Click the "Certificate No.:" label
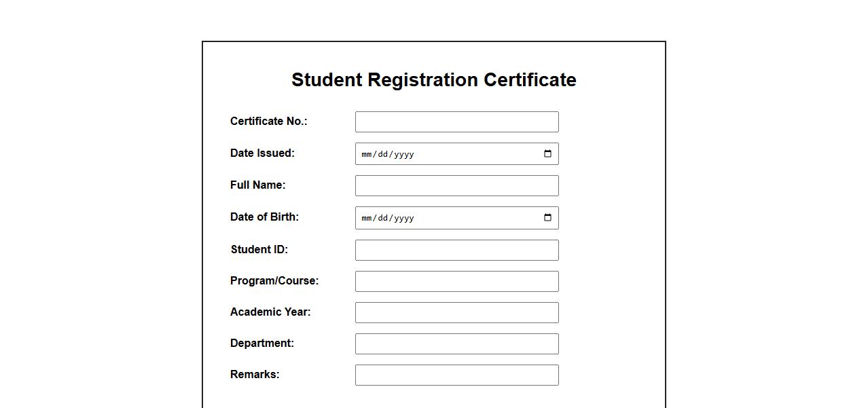 (268, 122)
